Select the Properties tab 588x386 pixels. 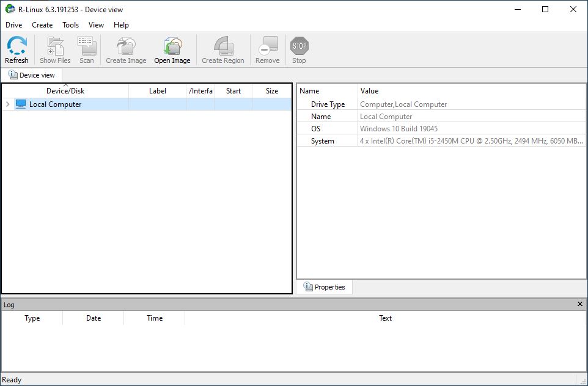pyautogui.click(x=325, y=287)
